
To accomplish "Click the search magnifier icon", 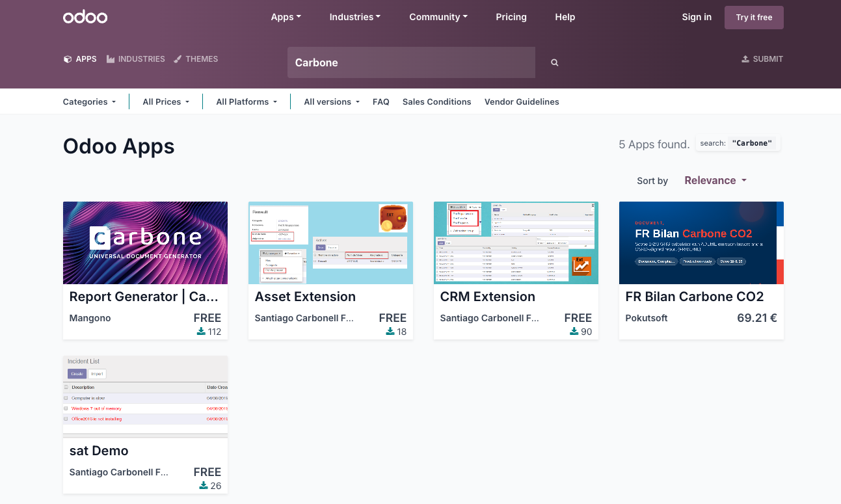I will tap(555, 62).
